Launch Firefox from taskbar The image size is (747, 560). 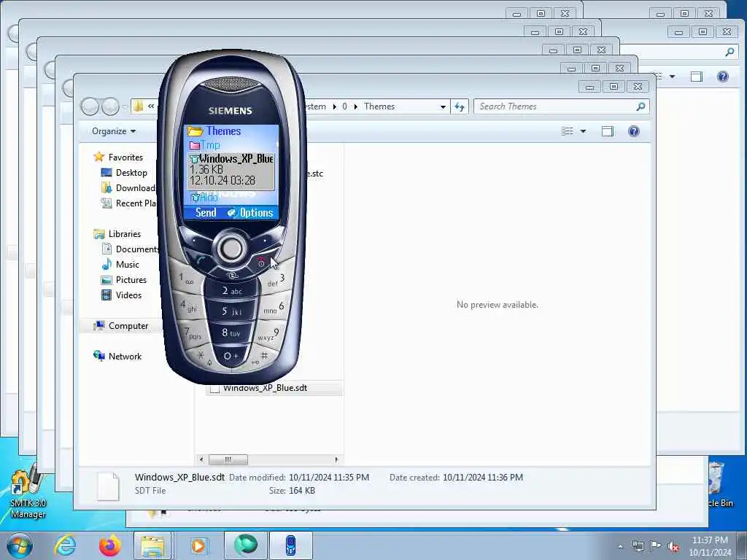point(109,545)
